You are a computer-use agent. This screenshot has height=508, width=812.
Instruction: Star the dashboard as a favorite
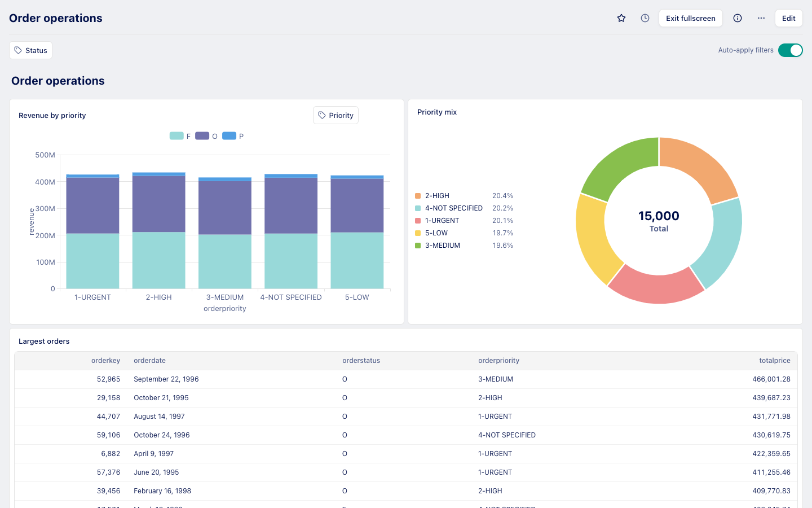(x=621, y=18)
